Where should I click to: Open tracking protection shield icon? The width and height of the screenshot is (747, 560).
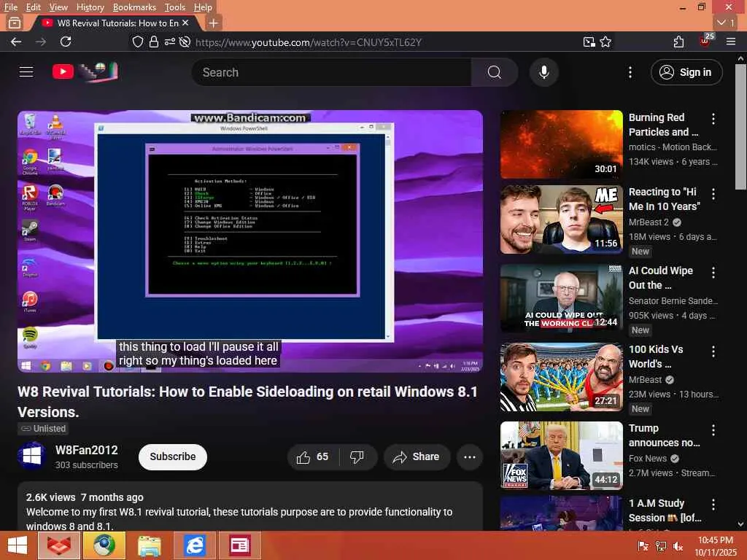click(x=138, y=42)
